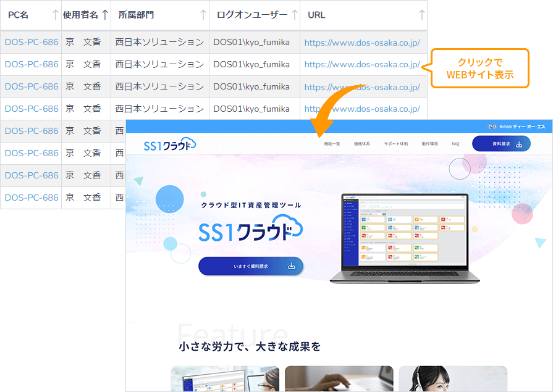Select 西日本ソリューション cell in first row
This screenshot has height=392, width=553.
pyautogui.click(x=160, y=42)
